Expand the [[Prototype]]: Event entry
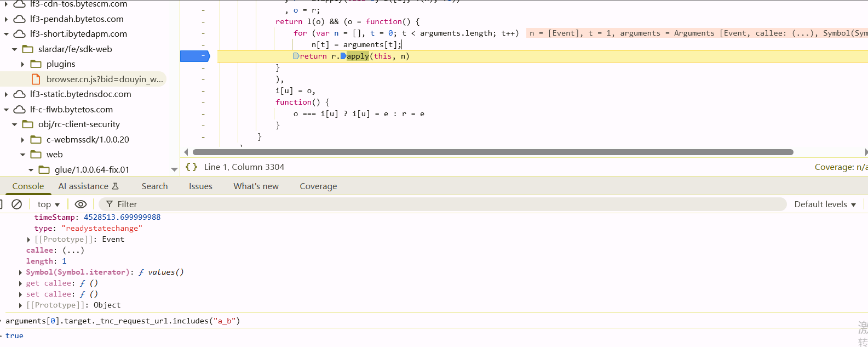868x347 pixels. tap(28, 240)
